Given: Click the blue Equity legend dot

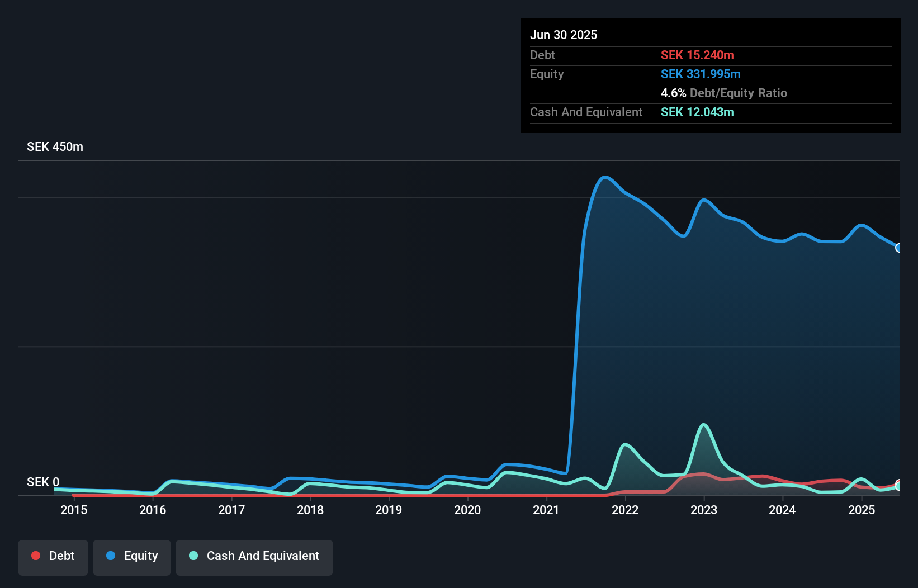Looking at the screenshot, I should click(111, 556).
